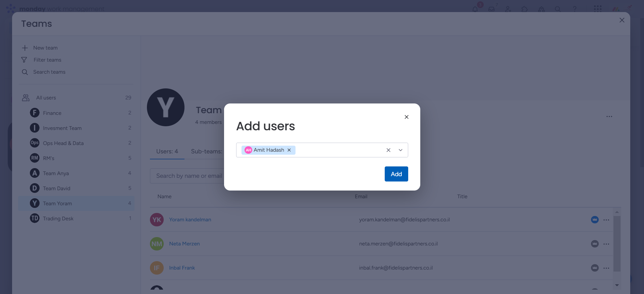Open the notifications bell icon
The height and width of the screenshot is (294, 644).
(x=475, y=9)
